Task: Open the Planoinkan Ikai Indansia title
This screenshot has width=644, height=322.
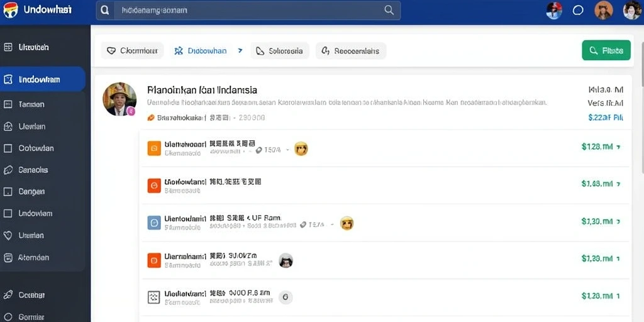Action: click(x=202, y=89)
